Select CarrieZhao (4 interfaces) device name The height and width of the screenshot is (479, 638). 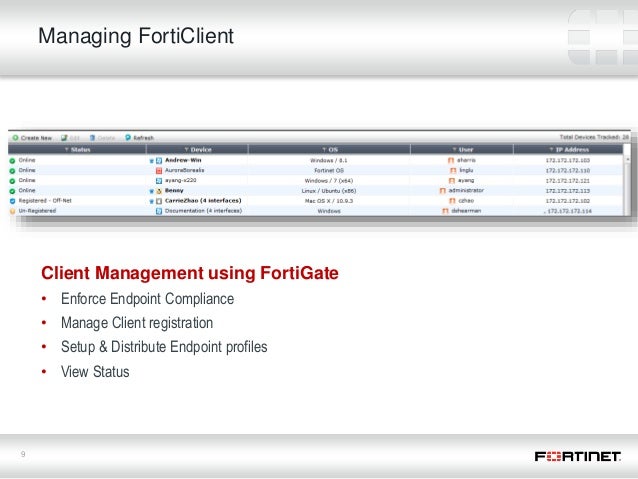tap(203, 201)
